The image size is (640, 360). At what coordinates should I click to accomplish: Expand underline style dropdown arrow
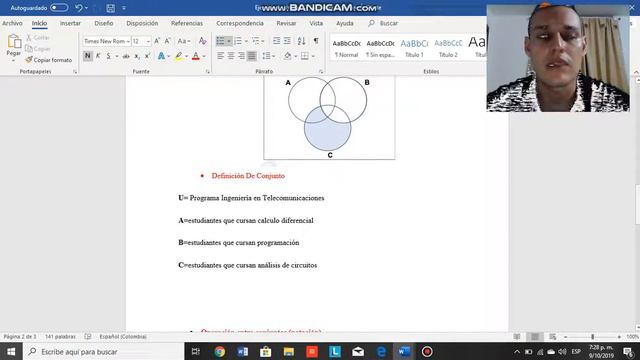coord(117,56)
